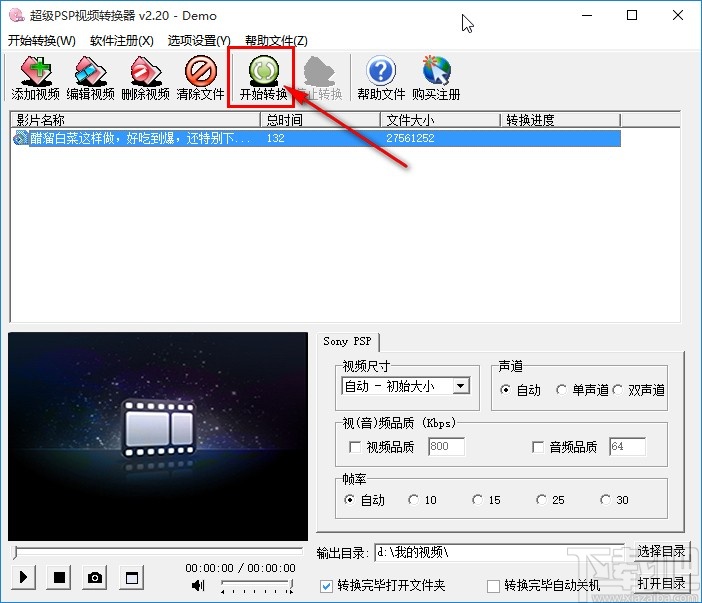Select 单声道 mono radio button
This screenshot has height=603, width=702.
click(561, 390)
